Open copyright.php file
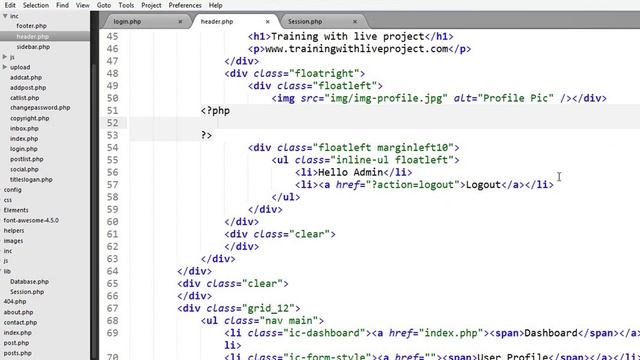Viewport: 640px width, 360px height. (29, 118)
